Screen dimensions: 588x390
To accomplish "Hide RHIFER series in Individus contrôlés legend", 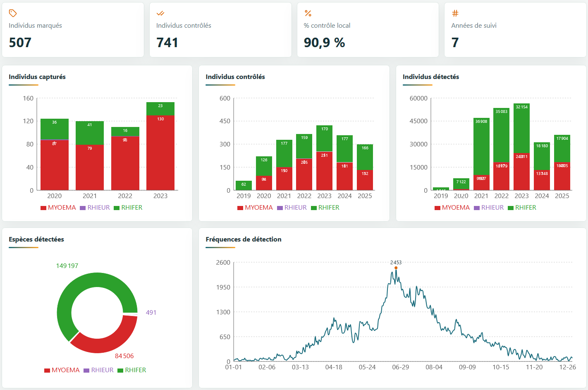I will coord(325,208).
